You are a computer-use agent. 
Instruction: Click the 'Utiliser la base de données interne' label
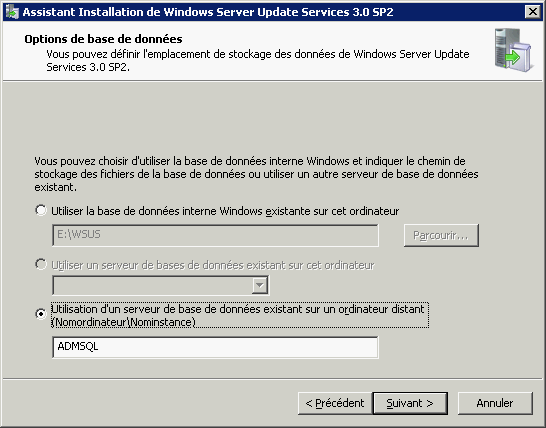tap(225, 211)
